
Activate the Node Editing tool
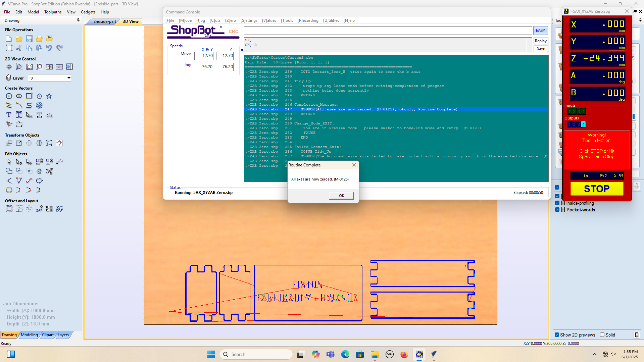coord(19,162)
